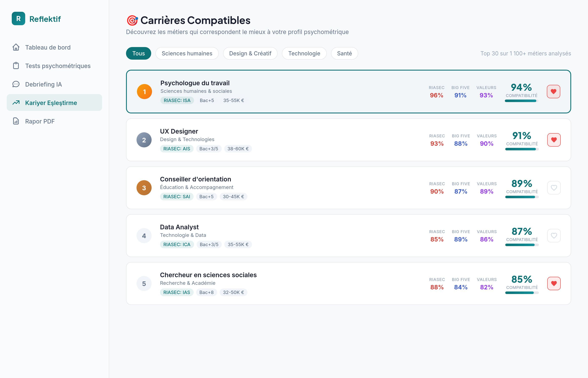
Task: Unfavorite Psychologue du travail heart
Action: (553, 92)
